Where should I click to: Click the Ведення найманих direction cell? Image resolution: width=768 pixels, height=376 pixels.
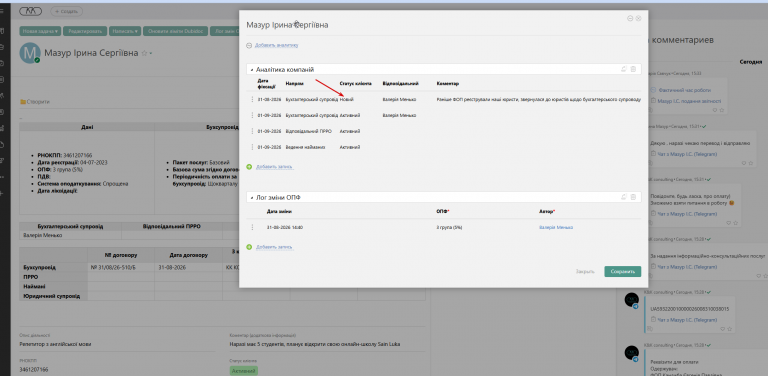[x=305, y=147]
